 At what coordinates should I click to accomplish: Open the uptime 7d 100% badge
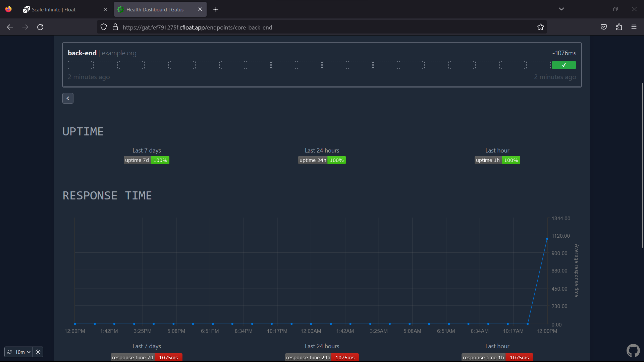[x=147, y=160]
